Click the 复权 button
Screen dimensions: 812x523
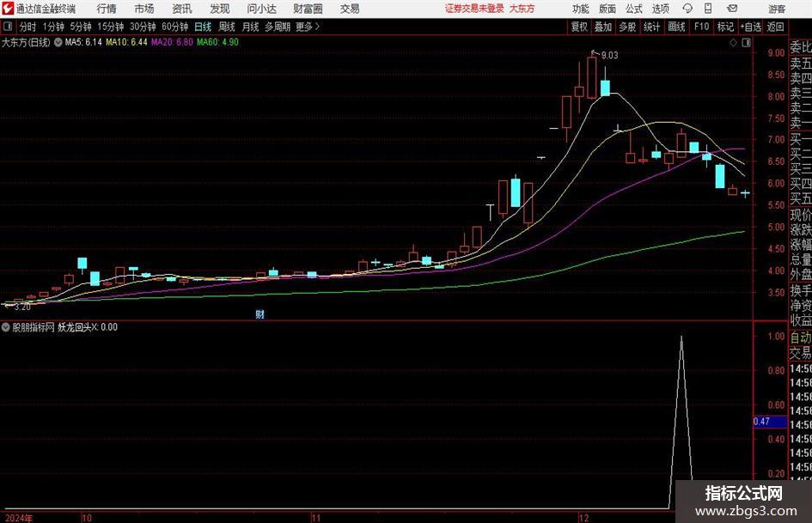point(579,27)
